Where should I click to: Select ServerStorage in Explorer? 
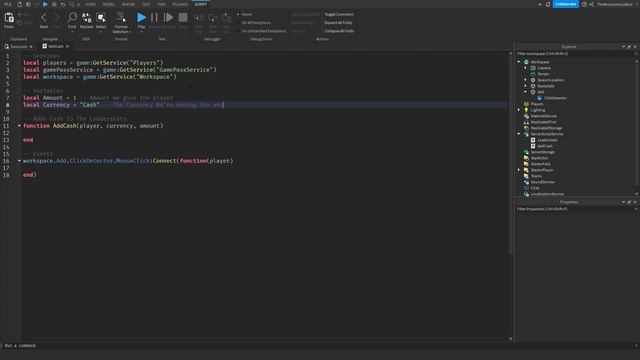point(542,152)
